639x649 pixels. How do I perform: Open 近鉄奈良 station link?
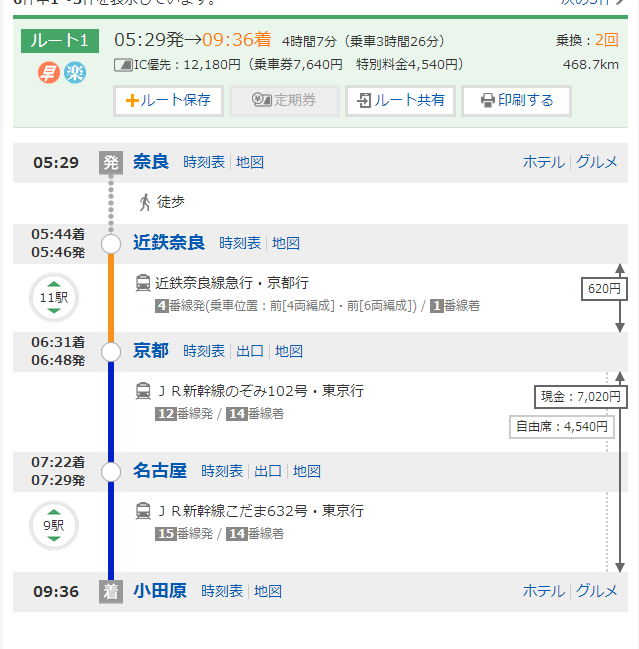coord(169,243)
